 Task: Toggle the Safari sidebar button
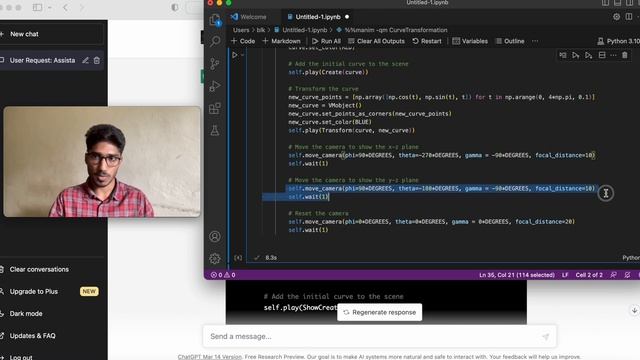click(37, 7)
